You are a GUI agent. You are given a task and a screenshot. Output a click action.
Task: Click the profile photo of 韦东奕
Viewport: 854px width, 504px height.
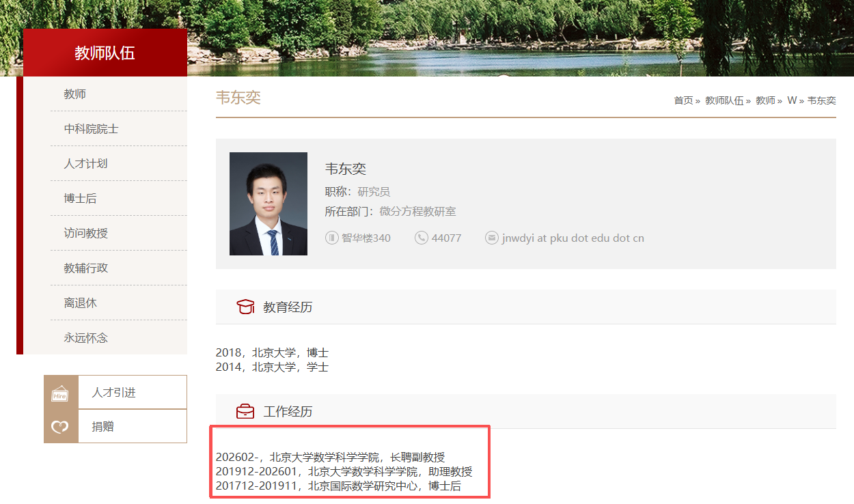pyautogui.click(x=268, y=204)
